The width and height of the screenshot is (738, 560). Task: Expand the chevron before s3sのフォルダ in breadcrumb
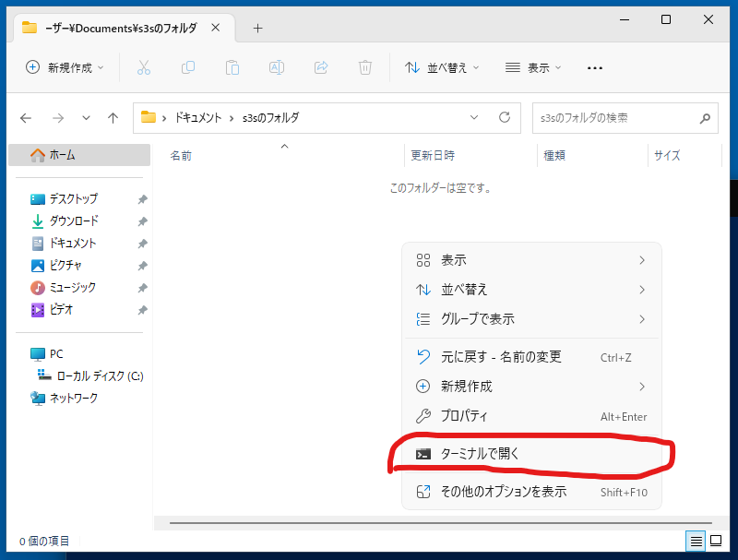[232, 118]
